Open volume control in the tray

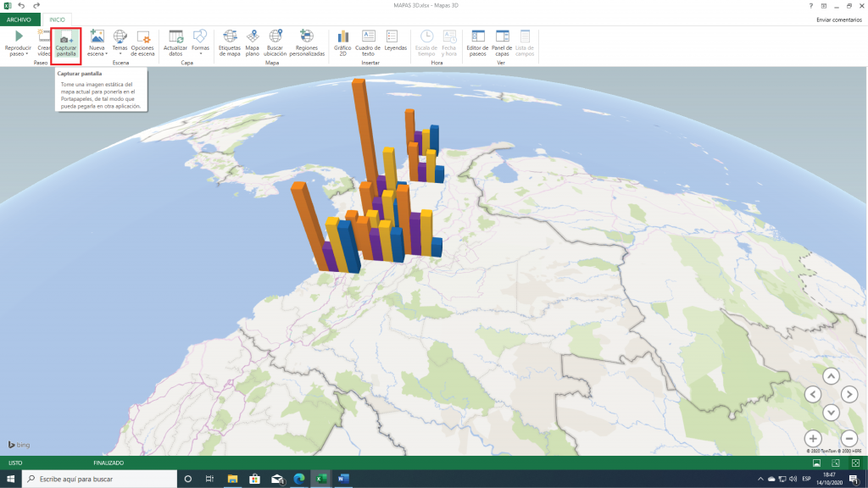pos(793,480)
